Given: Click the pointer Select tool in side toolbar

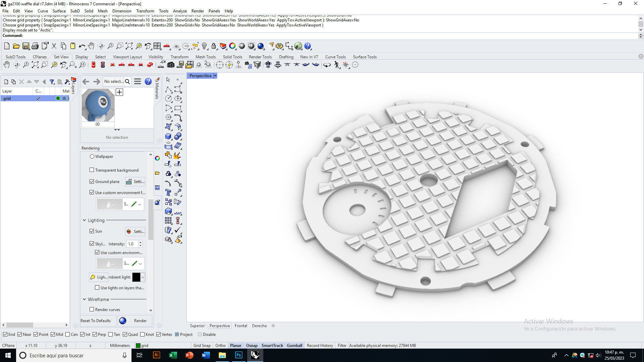Looking at the screenshot, I should 168,80.
